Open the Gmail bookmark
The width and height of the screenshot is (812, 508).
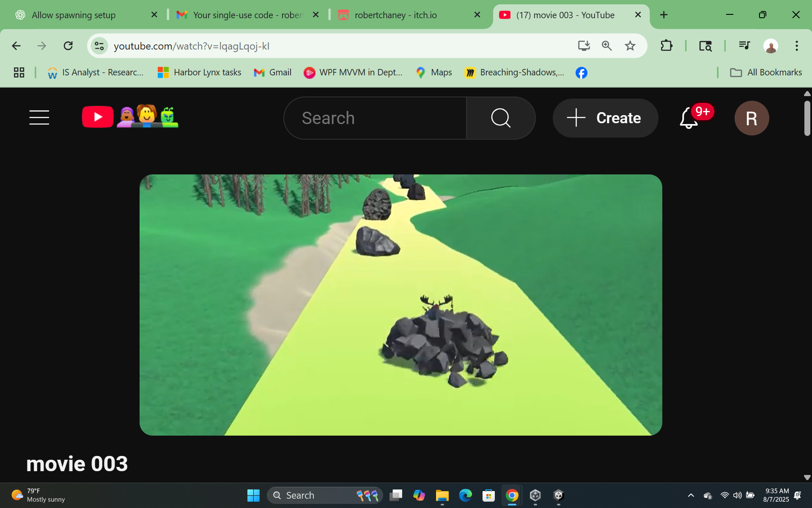[x=272, y=72]
